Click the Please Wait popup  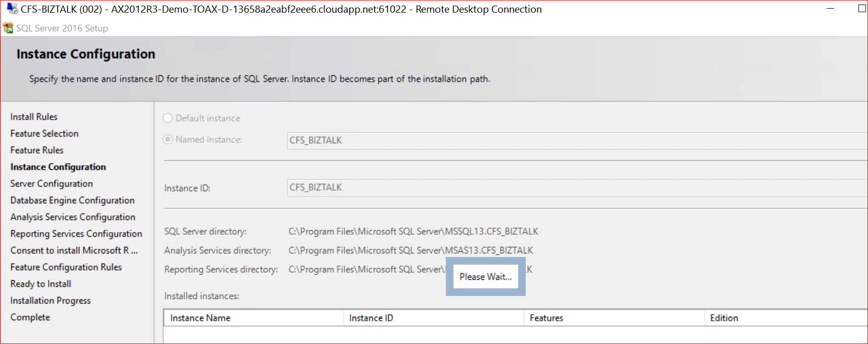click(486, 277)
